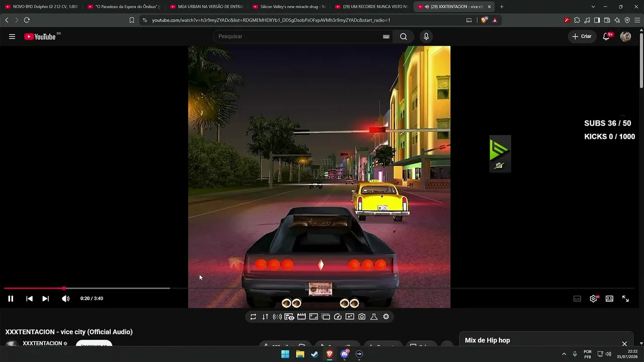Close the XXXTENTACION vice city tab

tap(489, 7)
